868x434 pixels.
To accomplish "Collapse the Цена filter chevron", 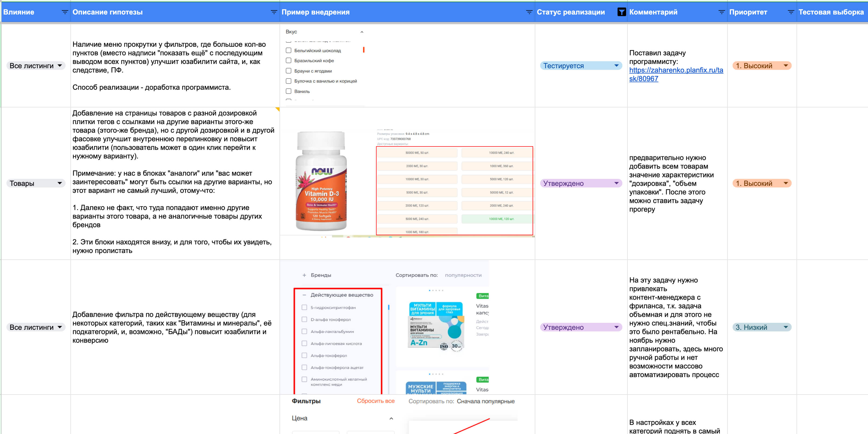I will pos(391,418).
